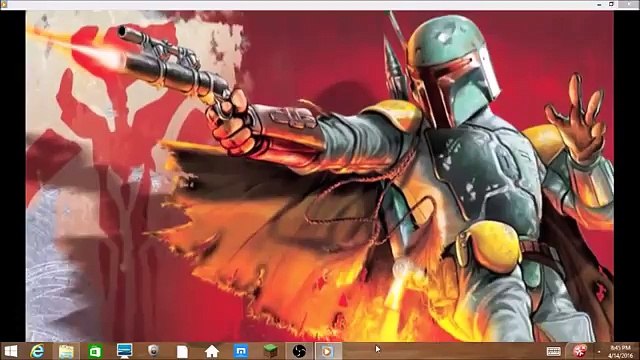Switch to the media player taskbar button
The width and height of the screenshot is (640, 360).
pyautogui.click(x=328, y=351)
